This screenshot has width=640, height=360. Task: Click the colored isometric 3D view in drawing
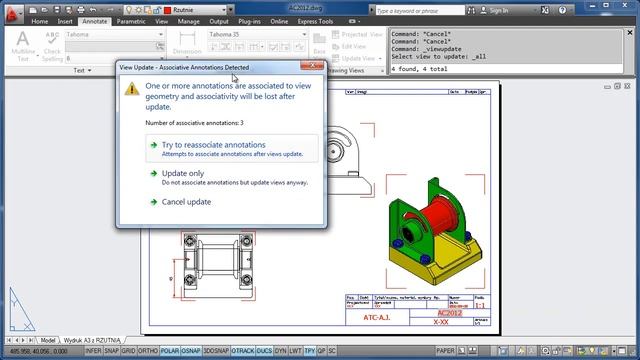[x=435, y=231]
